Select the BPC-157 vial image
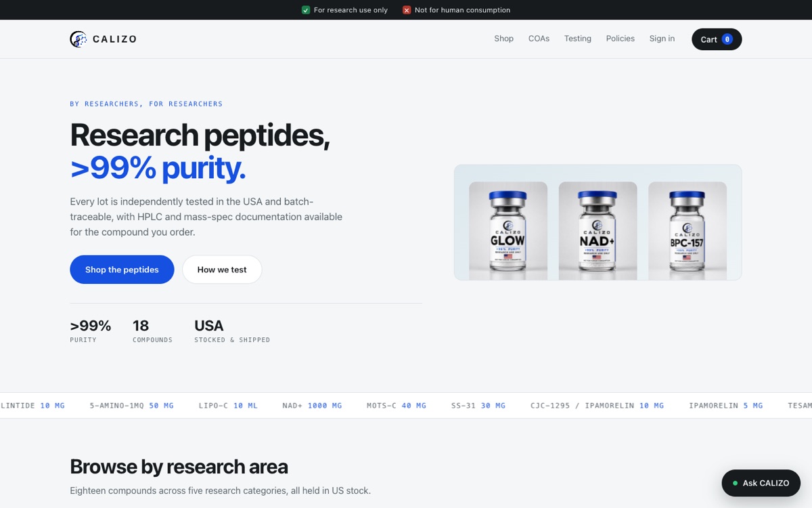This screenshot has width=812, height=508. click(687, 231)
